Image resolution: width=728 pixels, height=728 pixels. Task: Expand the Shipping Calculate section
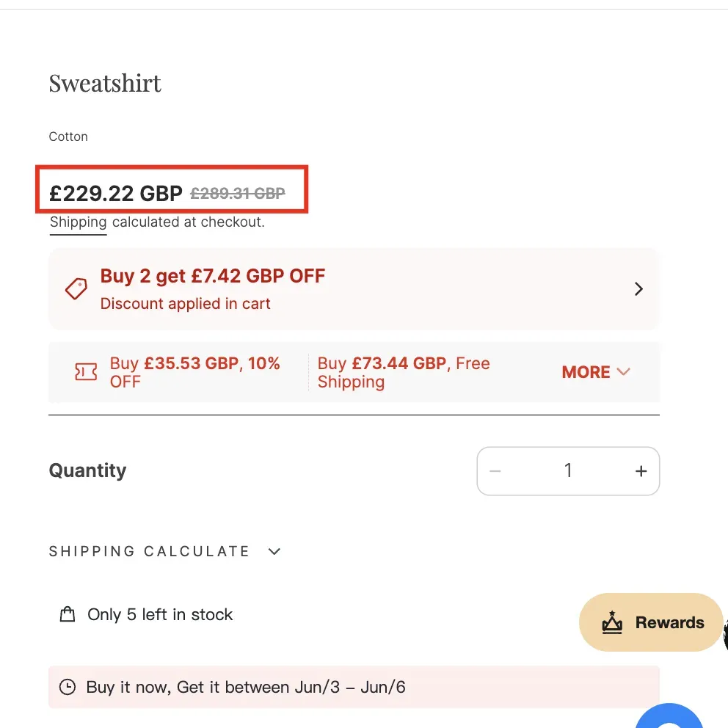(x=165, y=551)
